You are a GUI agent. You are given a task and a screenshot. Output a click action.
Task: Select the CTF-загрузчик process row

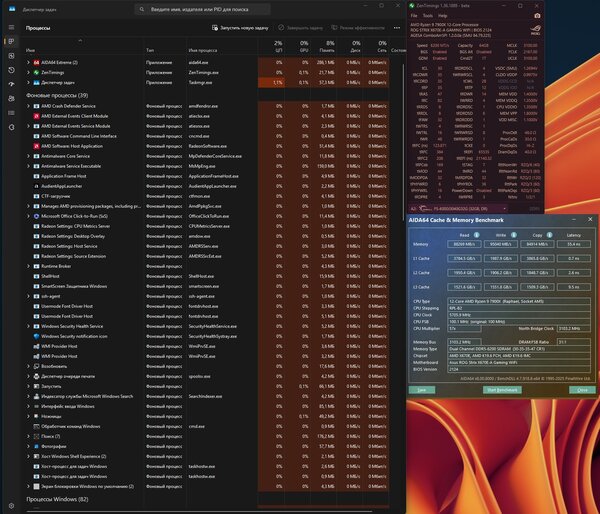[207, 196]
